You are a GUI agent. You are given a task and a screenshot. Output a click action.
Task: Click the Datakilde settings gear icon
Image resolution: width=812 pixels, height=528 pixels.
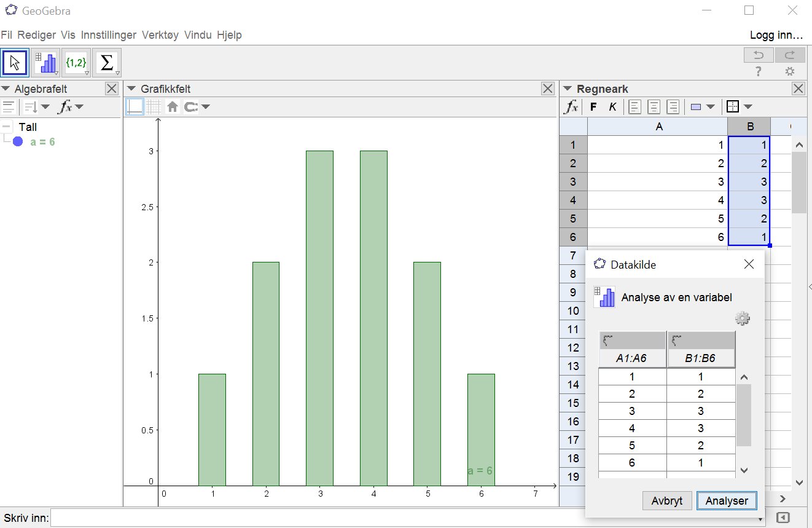tap(743, 318)
